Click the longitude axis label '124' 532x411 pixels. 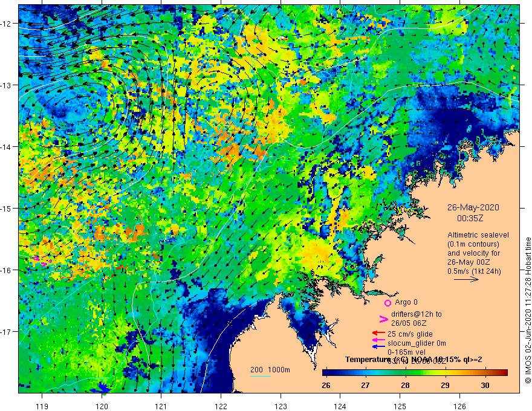click(340, 406)
